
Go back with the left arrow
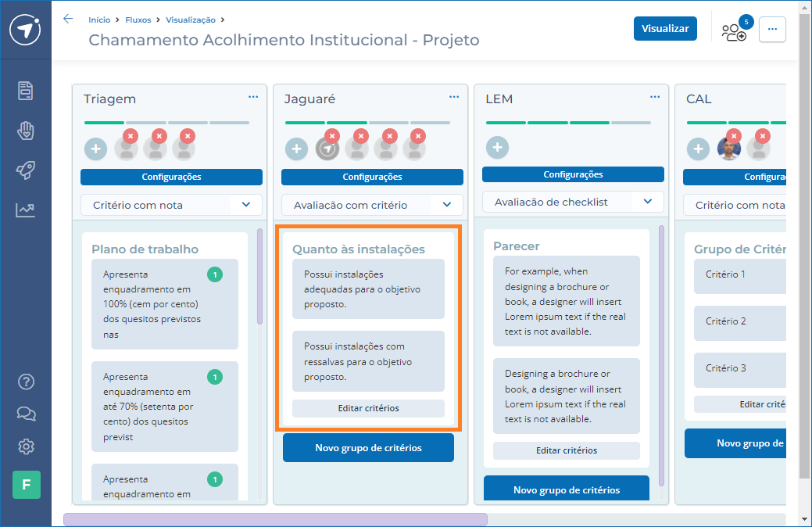coord(68,20)
